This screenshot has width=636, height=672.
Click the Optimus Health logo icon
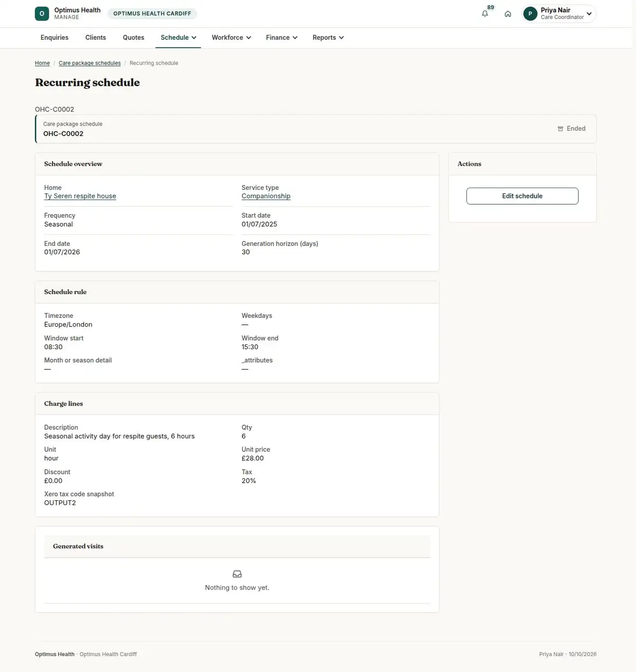[42, 14]
